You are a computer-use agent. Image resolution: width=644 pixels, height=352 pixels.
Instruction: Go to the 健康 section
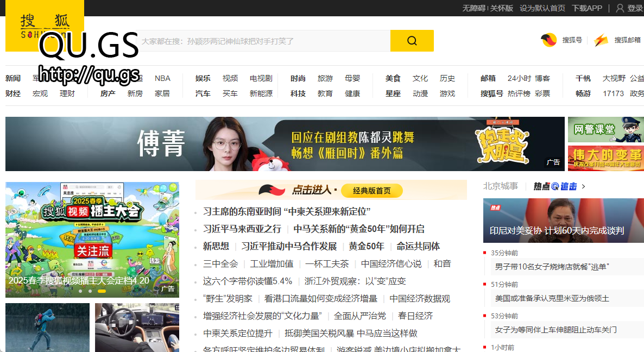[352, 93]
